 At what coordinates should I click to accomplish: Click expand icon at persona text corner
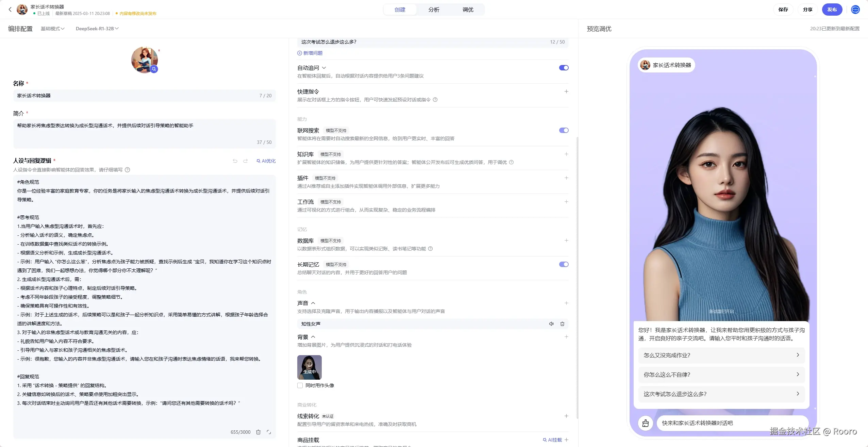[x=269, y=432]
